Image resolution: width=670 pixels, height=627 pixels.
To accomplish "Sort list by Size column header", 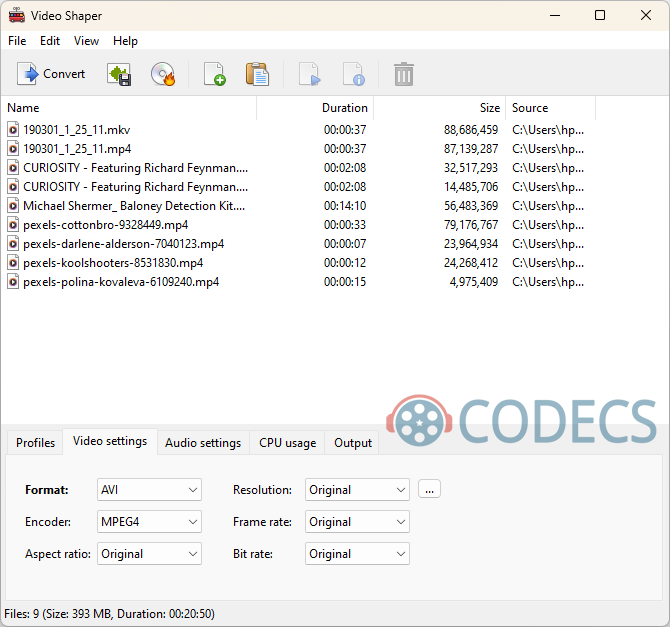I will point(440,108).
